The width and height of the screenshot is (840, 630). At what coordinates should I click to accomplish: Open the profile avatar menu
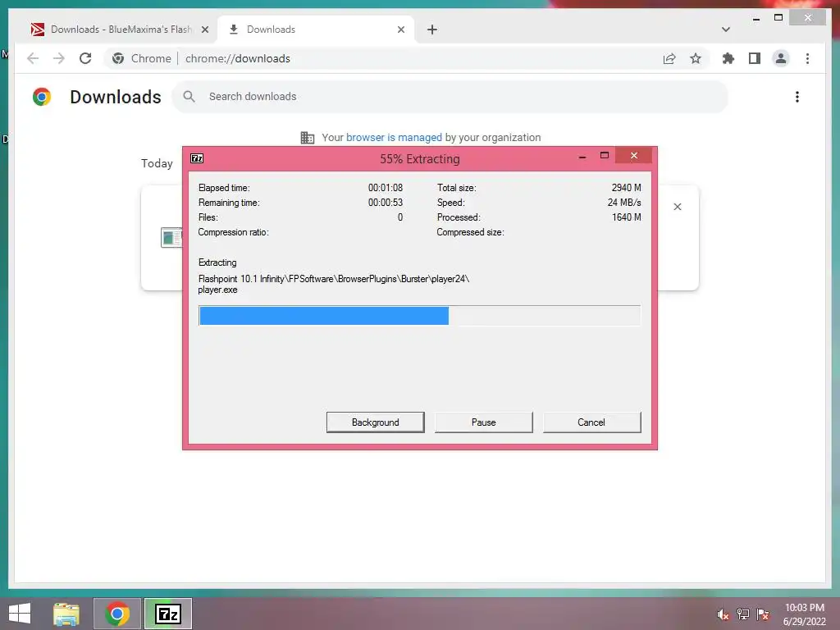(x=781, y=58)
